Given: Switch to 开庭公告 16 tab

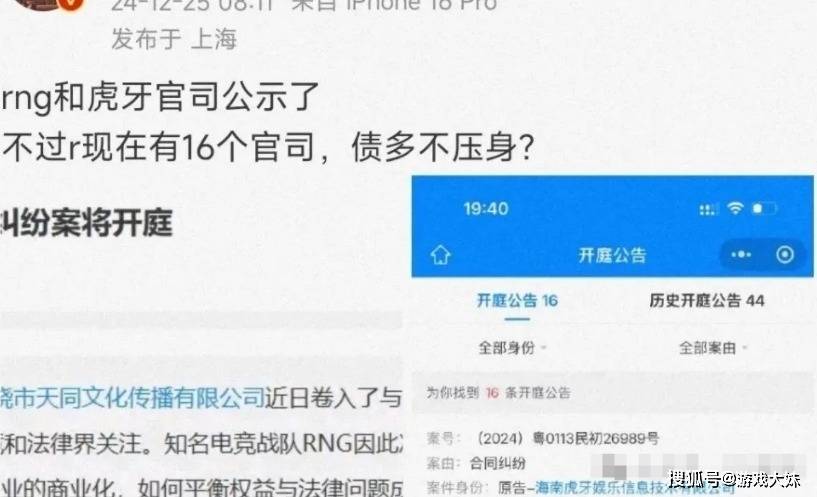Looking at the screenshot, I should click(517, 301).
